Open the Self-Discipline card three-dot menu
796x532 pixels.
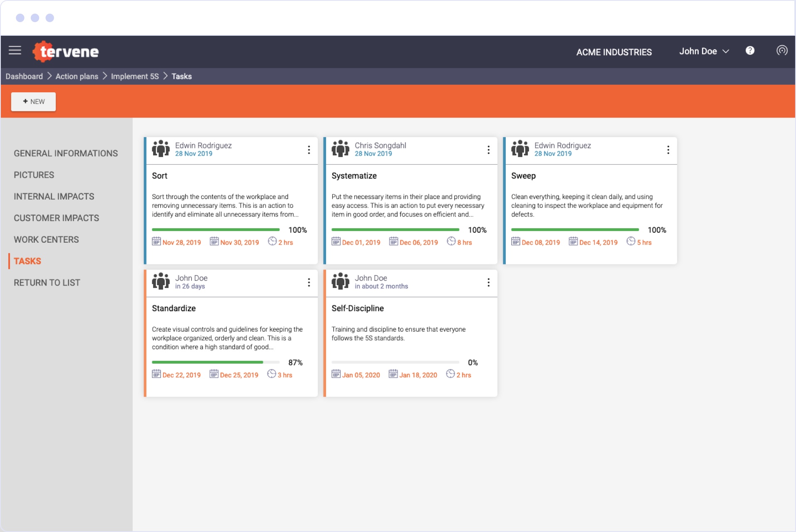coord(488,282)
